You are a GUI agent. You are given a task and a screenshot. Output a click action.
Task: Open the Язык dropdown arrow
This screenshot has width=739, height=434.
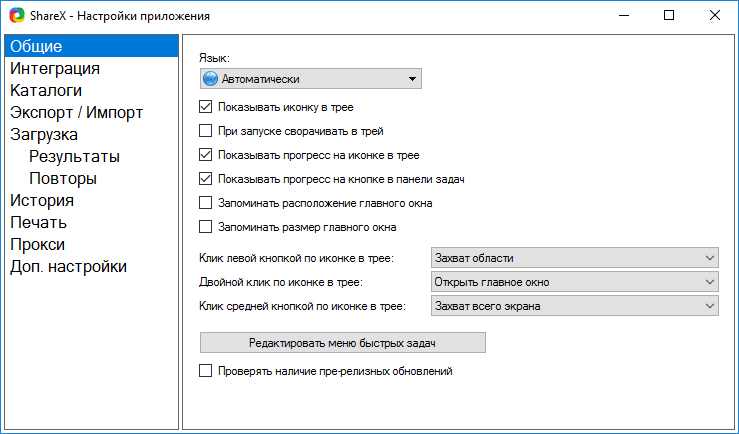(412, 79)
